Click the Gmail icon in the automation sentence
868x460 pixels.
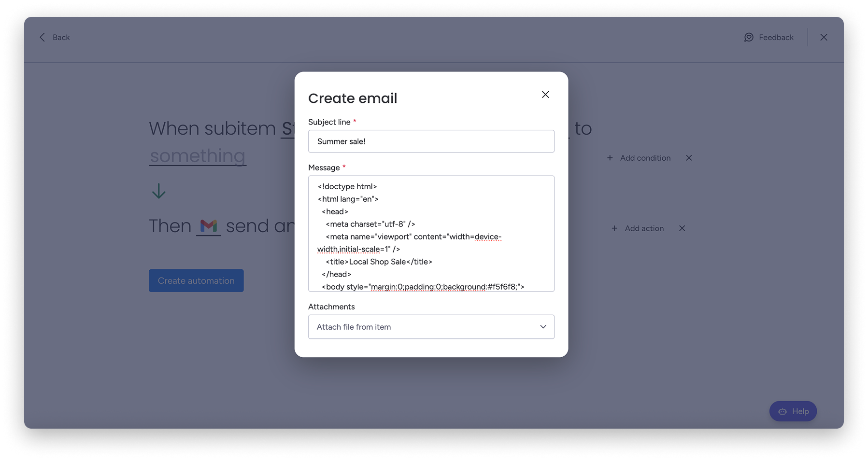click(x=208, y=225)
